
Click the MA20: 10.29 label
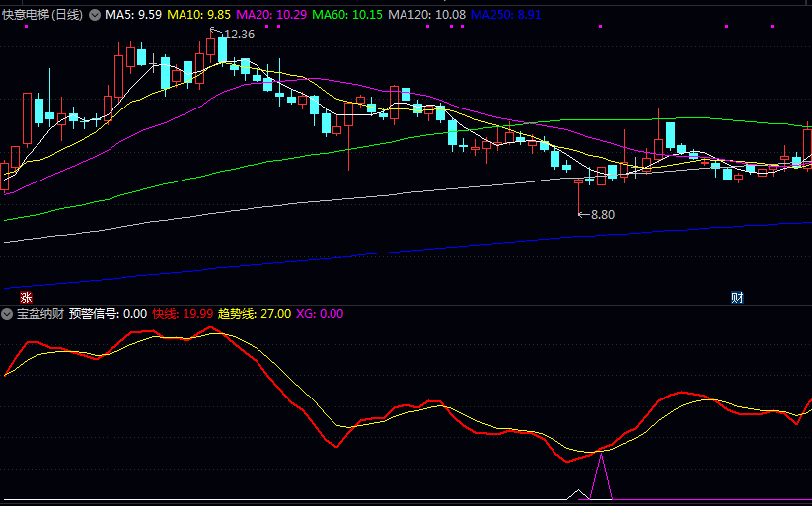pyautogui.click(x=271, y=15)
